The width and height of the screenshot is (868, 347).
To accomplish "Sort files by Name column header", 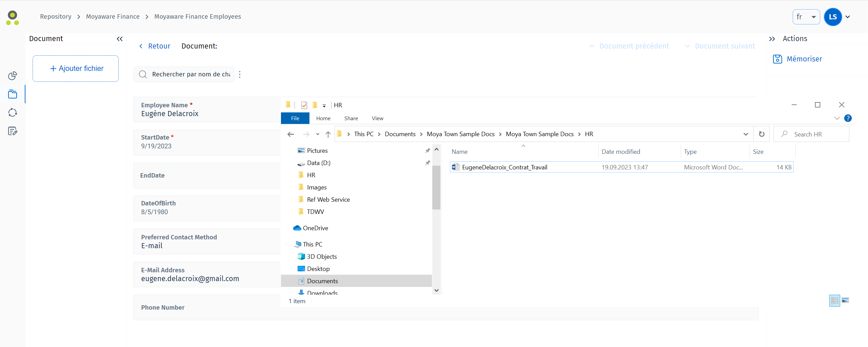I will pos(524,152).
